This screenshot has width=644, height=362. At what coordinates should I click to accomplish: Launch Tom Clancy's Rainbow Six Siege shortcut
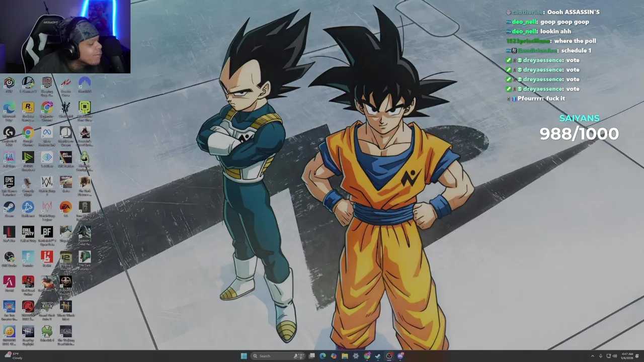pyautogui.click(x=85, y=210)
